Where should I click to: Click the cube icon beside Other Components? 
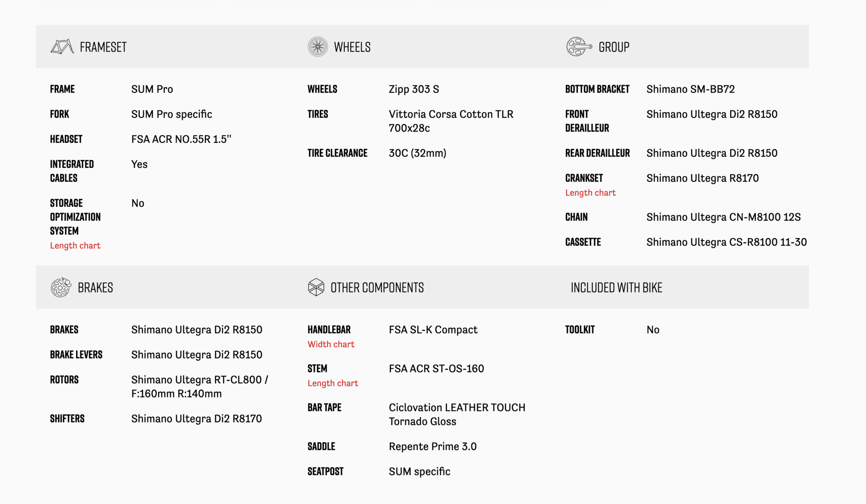coord(316,288)
